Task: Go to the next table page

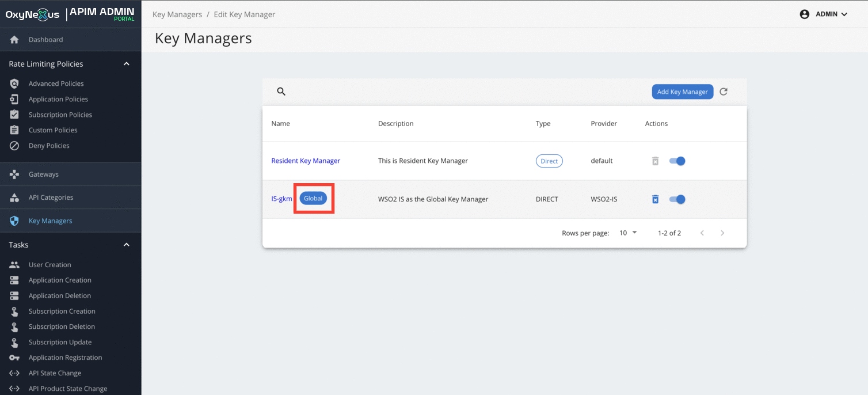Action: 722,233
